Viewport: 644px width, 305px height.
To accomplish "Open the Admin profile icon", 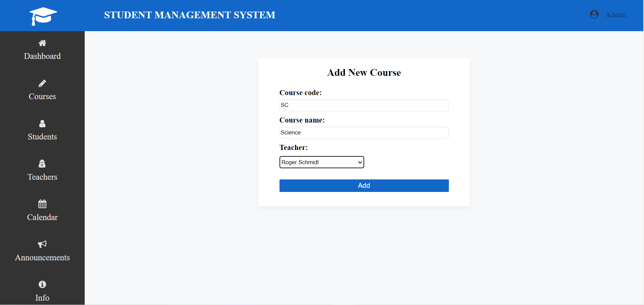I will (x=594, y=15).
